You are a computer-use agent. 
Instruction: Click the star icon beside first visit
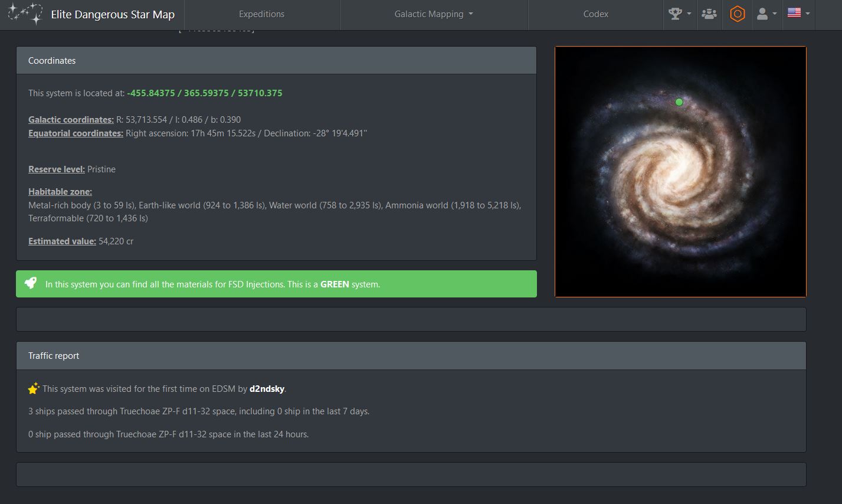[x=34, y=388]
